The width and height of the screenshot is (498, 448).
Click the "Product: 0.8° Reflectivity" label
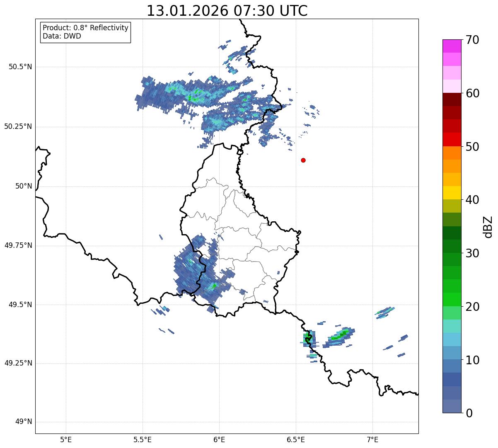pos(86,28)
